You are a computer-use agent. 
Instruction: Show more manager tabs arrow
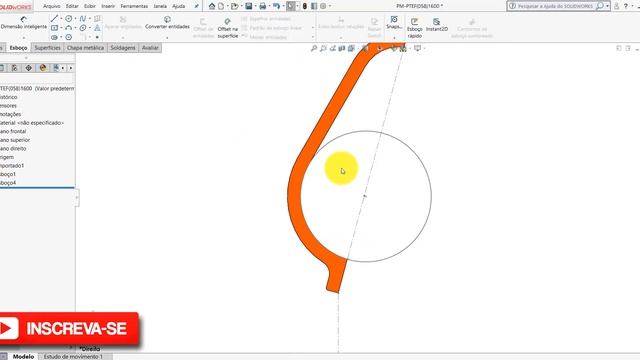(x=71, y=68)
